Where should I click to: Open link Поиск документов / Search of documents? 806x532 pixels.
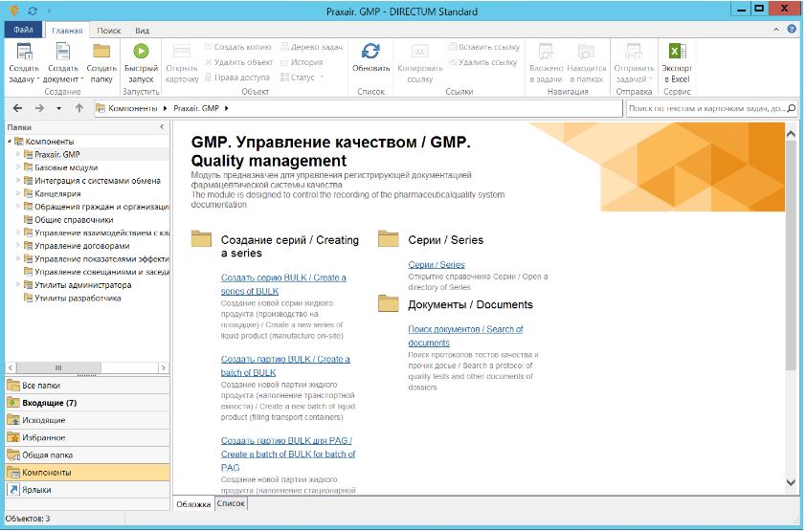[465, 336]
